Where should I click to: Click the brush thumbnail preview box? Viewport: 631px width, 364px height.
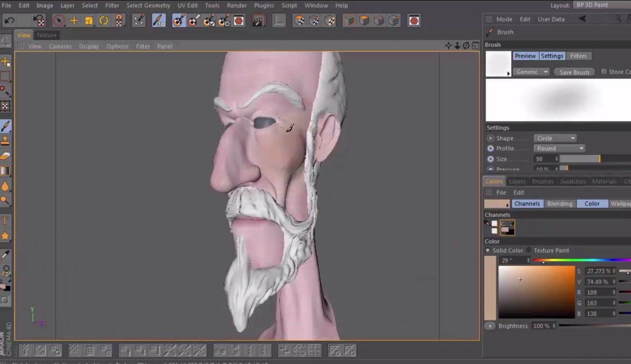pyautogui.click(x=498, y=64)
